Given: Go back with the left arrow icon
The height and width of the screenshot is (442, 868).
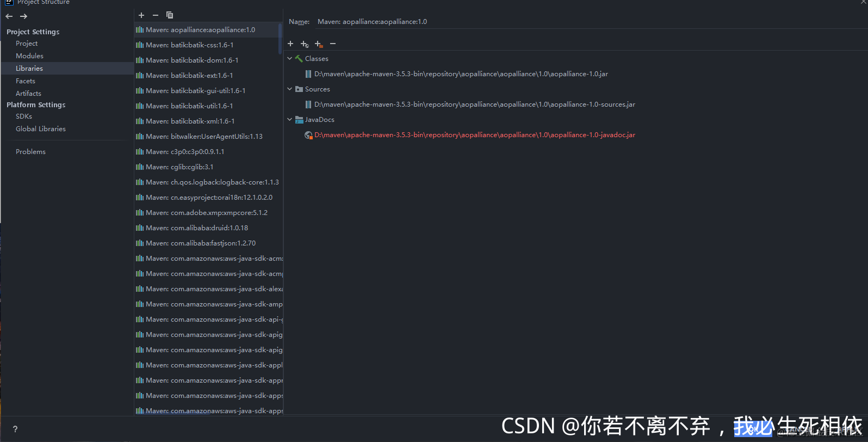Looking at the screenshot, I should (9, 16).
